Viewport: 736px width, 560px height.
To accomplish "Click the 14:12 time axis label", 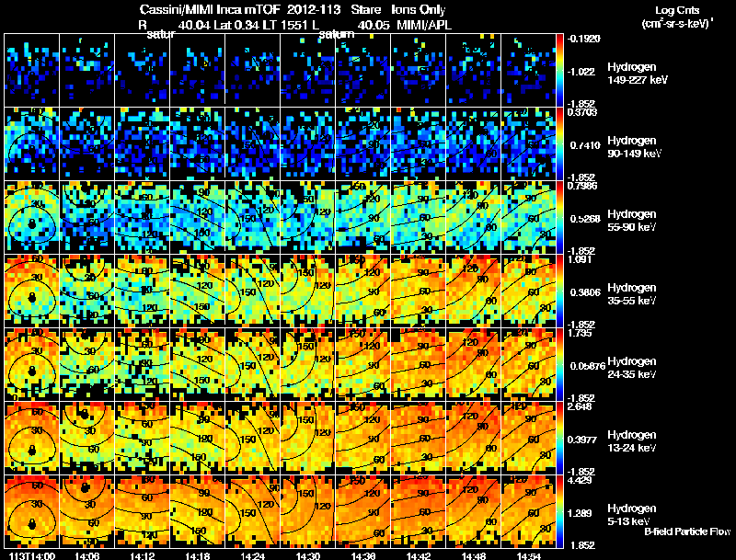I will tap(142, 556).
